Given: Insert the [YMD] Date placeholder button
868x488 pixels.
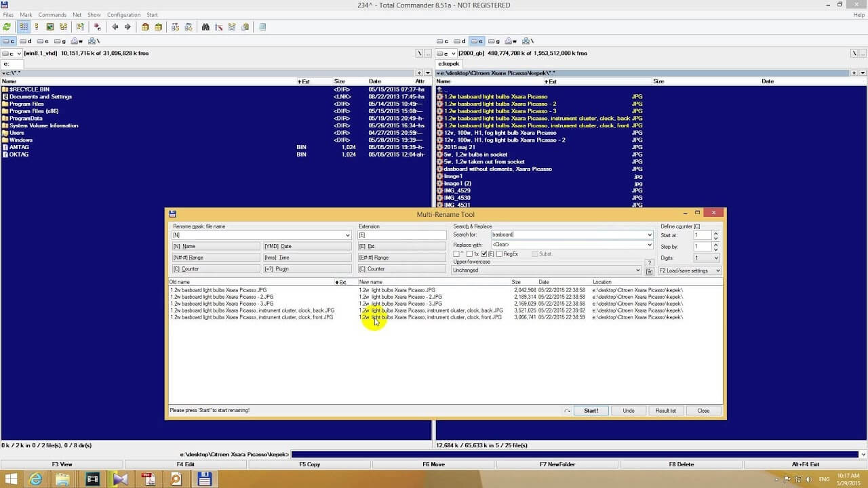Looking at the screenshot, I should click(x=307, y=247).
